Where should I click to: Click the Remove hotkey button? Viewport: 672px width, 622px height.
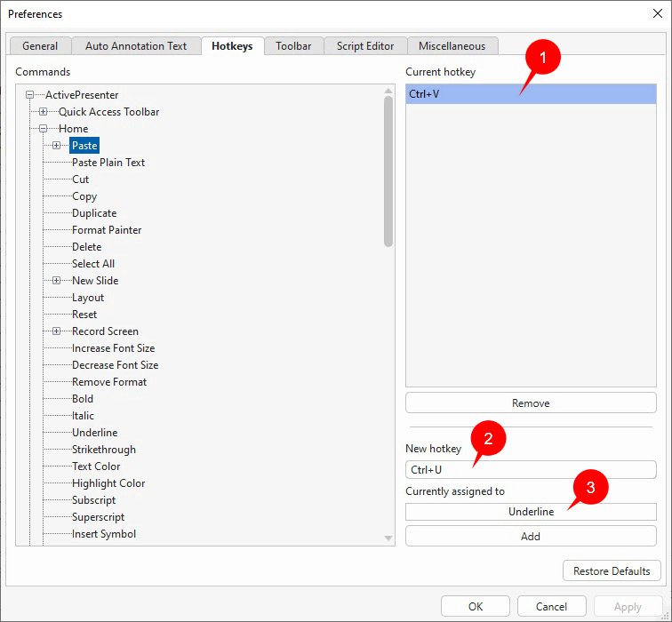click(x=531, y=403)
